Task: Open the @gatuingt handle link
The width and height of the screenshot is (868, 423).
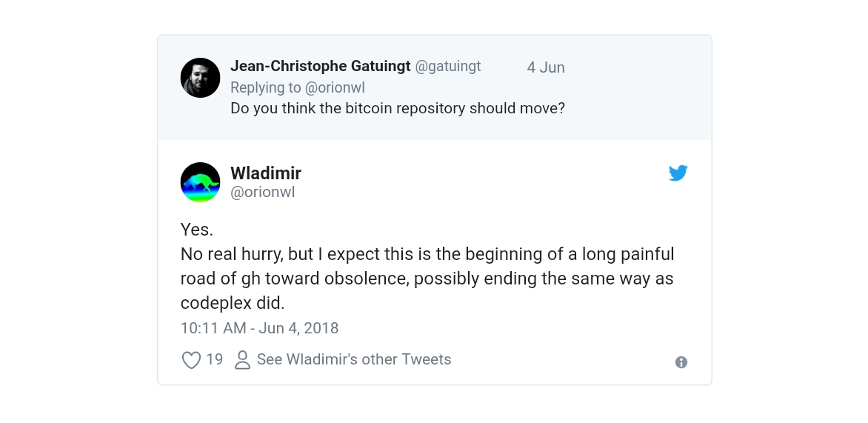Action: (448, 66)
